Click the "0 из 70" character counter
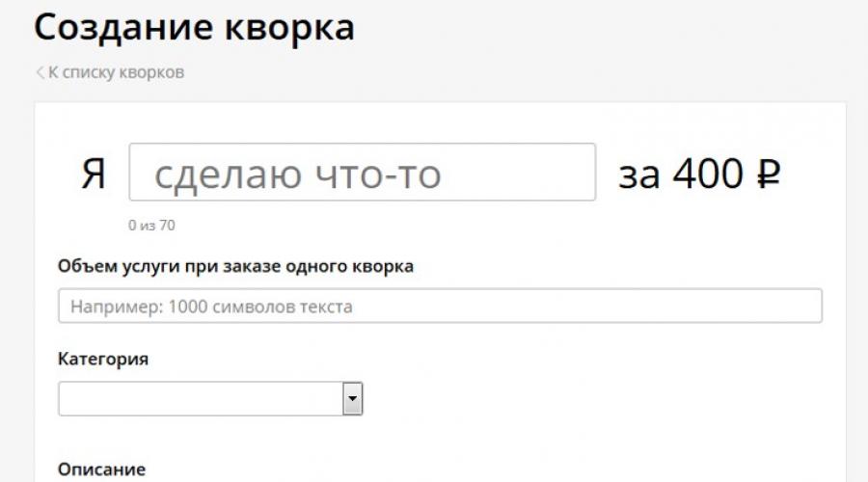 (x=151, y=226)
